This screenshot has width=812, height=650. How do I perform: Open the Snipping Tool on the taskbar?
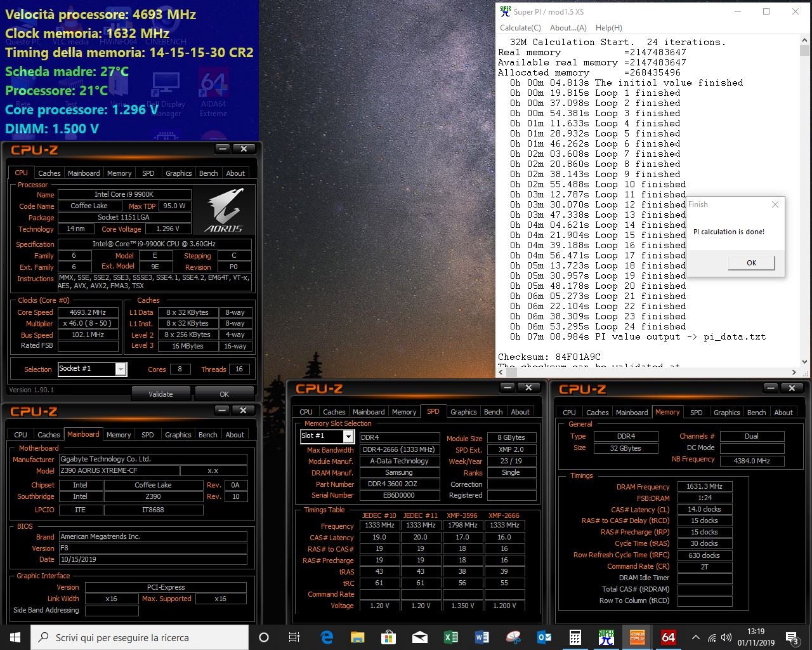tap(513, 637)
